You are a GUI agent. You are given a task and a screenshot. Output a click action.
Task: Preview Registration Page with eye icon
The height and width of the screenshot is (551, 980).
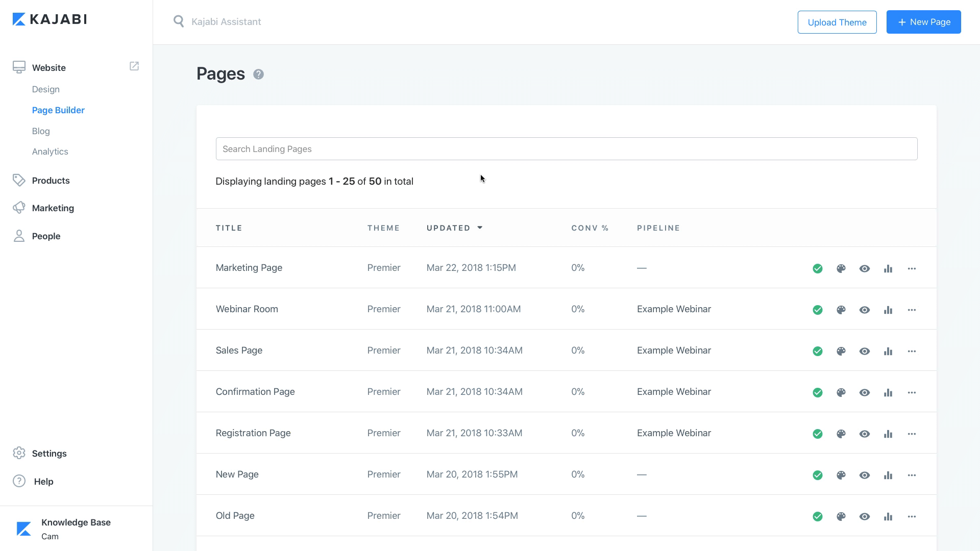point(864,434)
